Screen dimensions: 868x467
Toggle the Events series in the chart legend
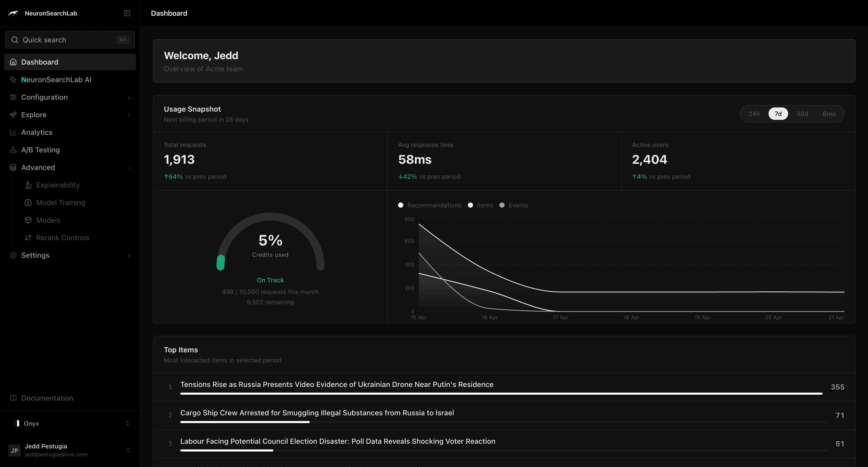point(514,205)
